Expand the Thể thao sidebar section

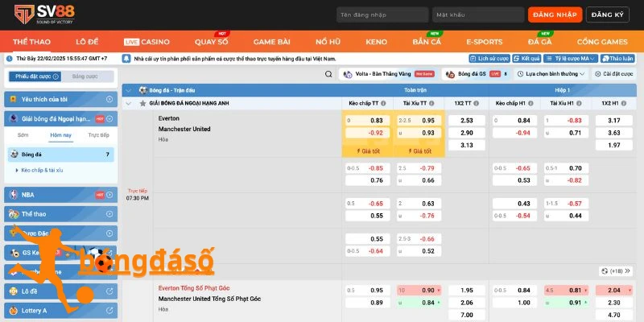109,214
